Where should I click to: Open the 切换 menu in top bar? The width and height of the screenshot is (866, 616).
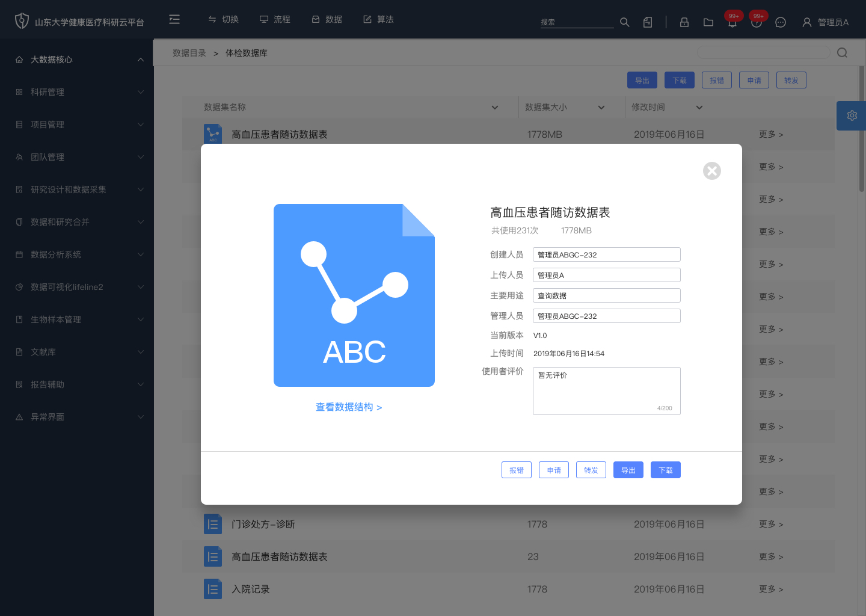point(223,19)
